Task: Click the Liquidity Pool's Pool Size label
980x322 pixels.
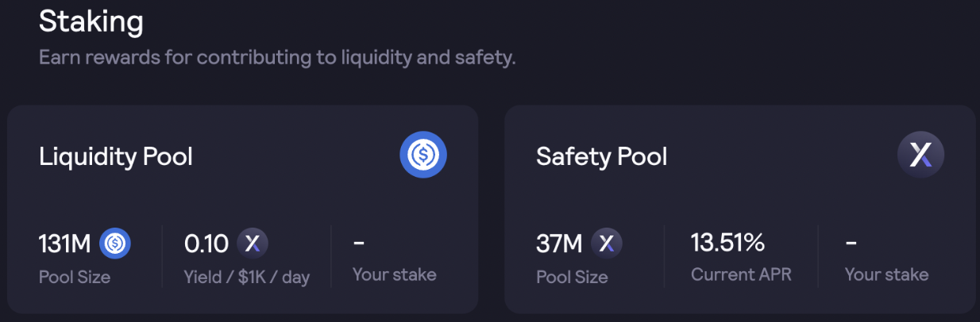Action: (75, 277)
